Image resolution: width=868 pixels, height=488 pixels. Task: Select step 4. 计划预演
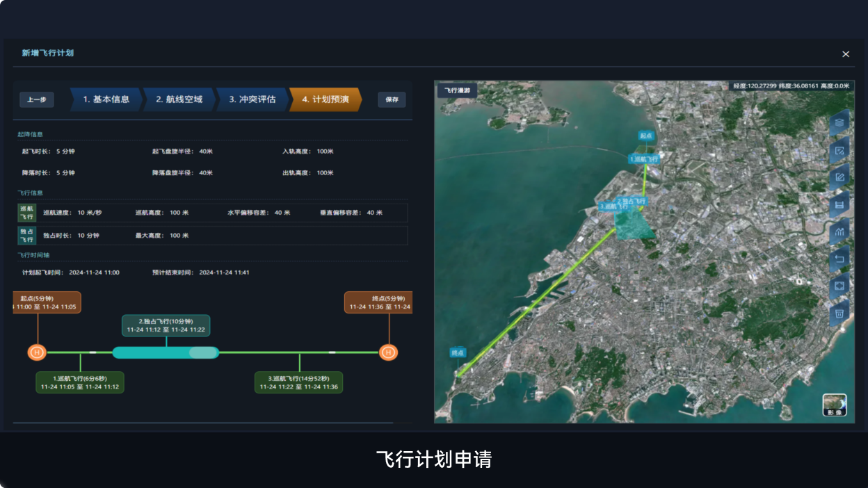coord(324,99)
